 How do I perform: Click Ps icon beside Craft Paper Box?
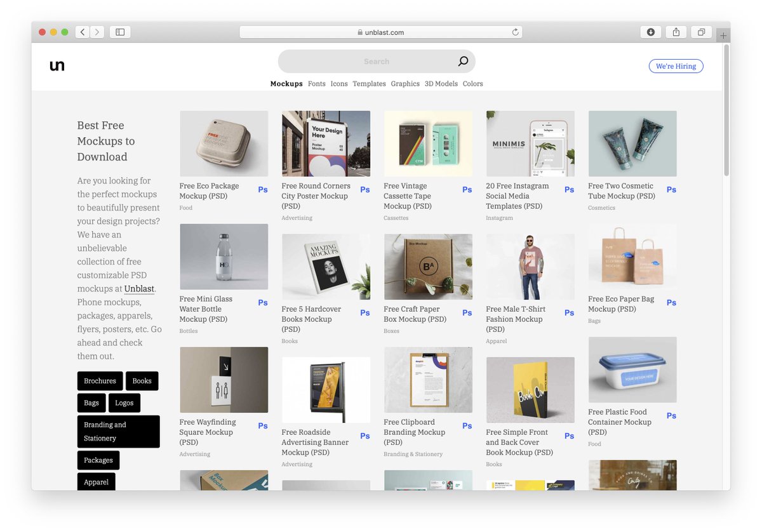coord(467,312)
